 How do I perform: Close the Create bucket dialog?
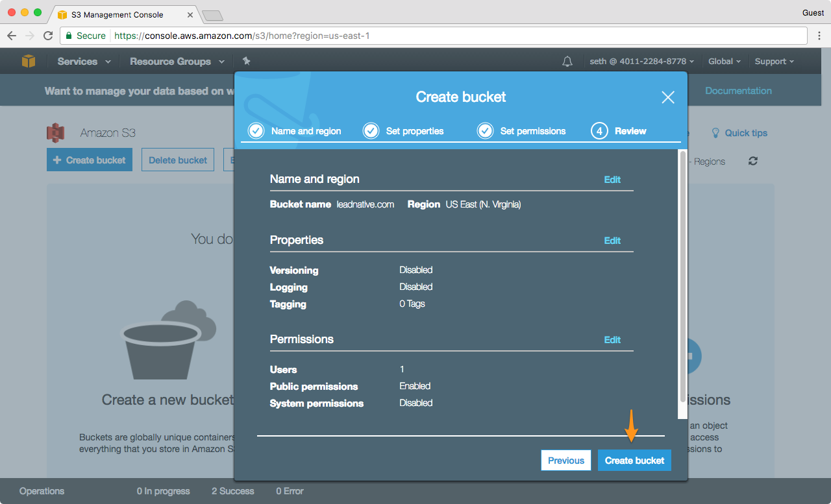point(667,97)
